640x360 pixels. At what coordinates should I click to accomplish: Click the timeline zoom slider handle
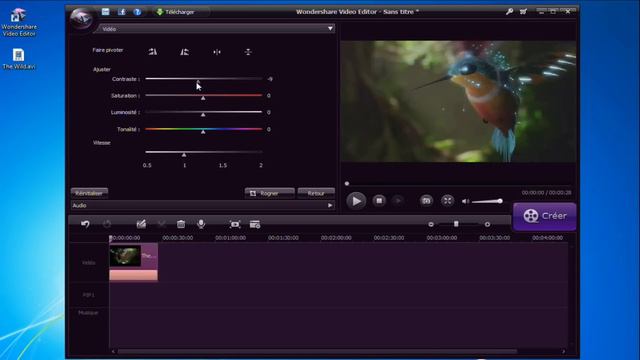point(456,224)
